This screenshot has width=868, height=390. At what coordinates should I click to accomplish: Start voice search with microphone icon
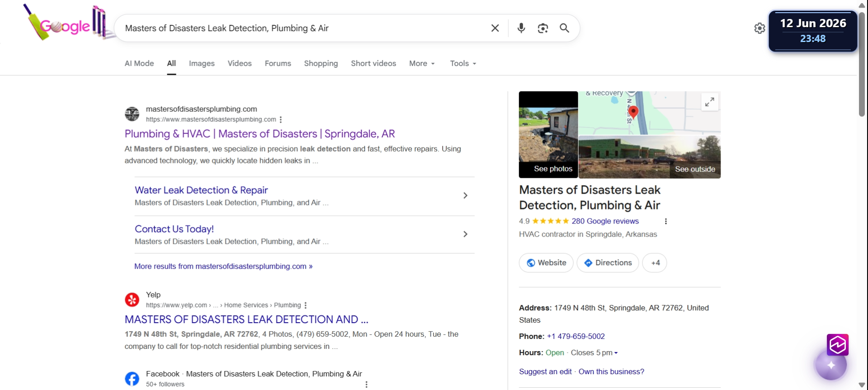tap(521, 28)
